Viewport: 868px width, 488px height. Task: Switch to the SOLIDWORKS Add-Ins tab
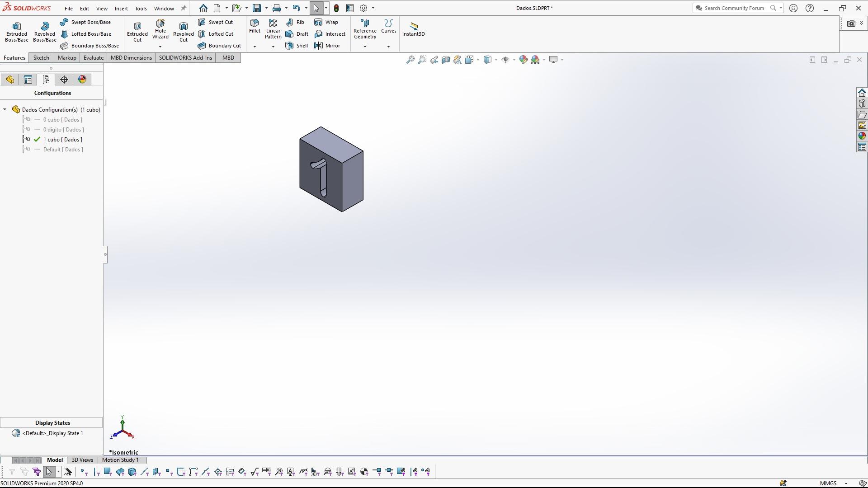pos(185,58)
